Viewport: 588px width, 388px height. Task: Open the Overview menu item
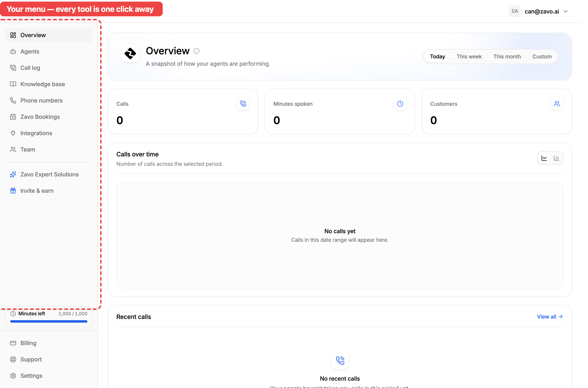[49, 35]
